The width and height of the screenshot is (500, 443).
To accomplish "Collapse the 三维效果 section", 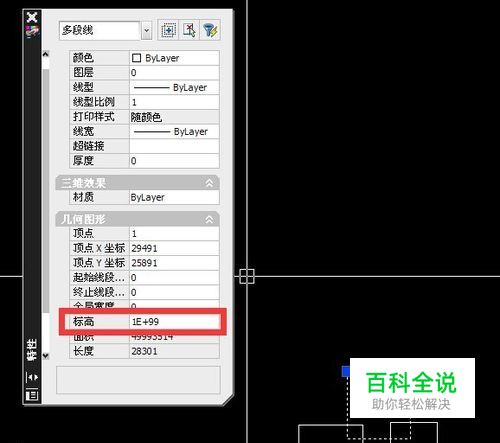I will (x=209, y=183).
